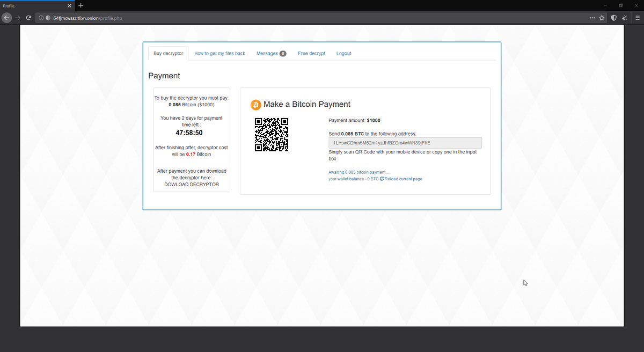644x352 pixels.
Task: Click the '0.085 Bitcoin ($1000)' price text
Action: click(192, 105)
